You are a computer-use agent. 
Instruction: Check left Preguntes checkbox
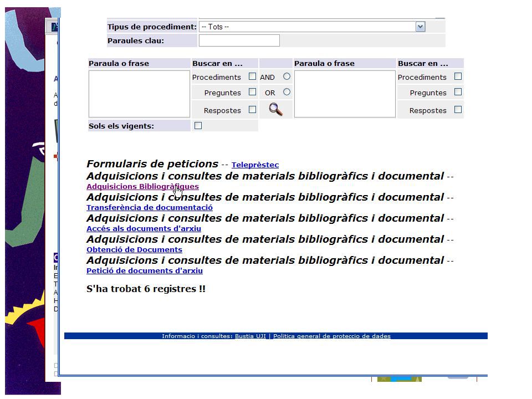click(252, 92)
